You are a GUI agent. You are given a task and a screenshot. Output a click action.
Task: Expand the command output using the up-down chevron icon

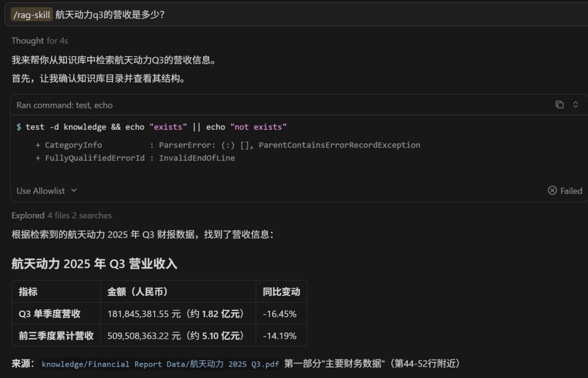(x=575, y=105)
